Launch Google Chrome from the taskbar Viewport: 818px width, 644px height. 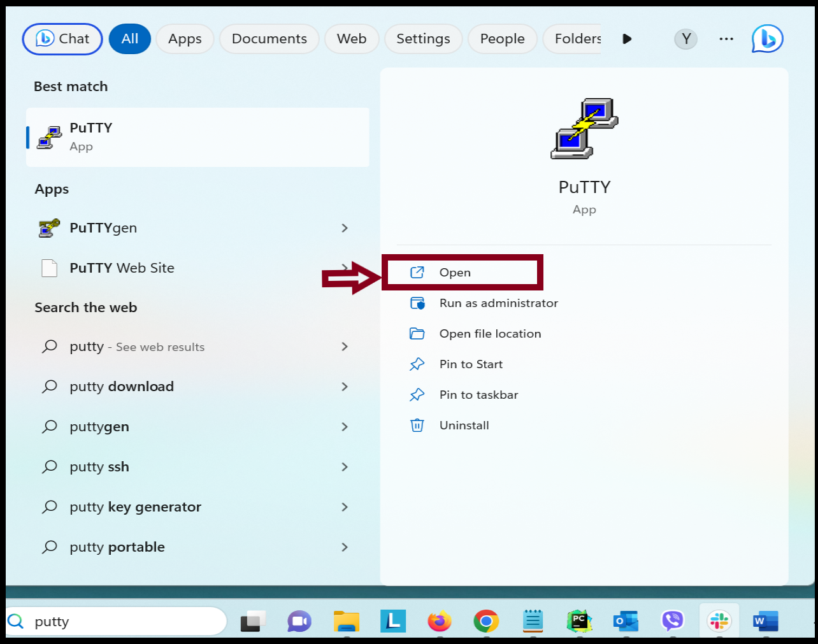(486, 621)
